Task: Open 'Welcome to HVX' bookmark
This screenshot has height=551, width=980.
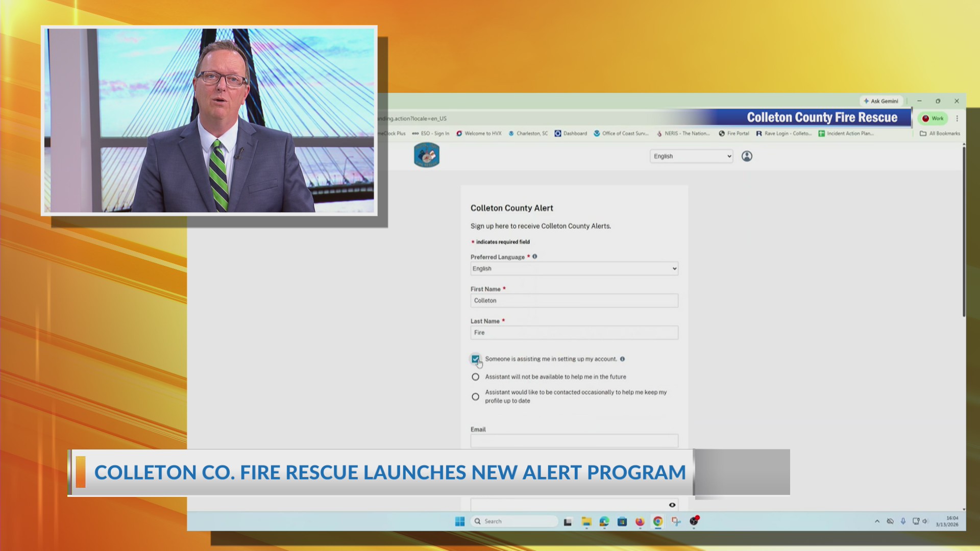Action: tap(479, 134)
